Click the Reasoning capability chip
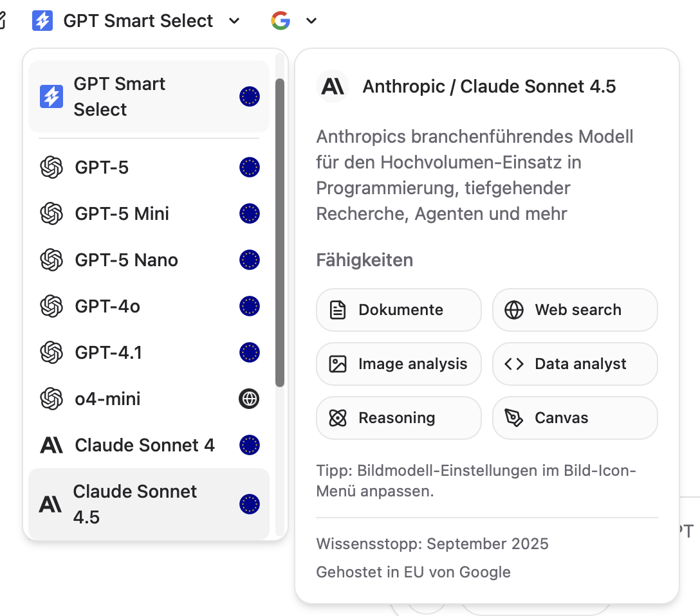Viewport: 700px width, 616px height. pos(399,417)
